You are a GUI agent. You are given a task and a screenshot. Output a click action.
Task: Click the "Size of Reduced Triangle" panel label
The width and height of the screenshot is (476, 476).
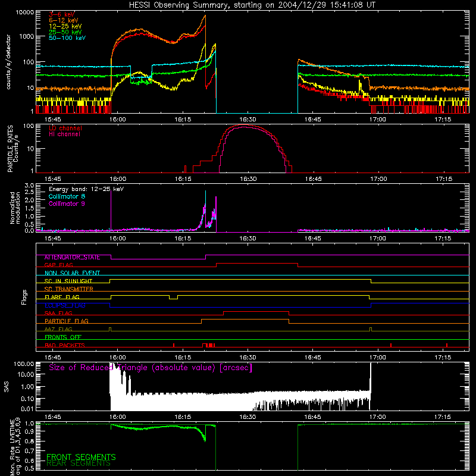tap(151, 368)
